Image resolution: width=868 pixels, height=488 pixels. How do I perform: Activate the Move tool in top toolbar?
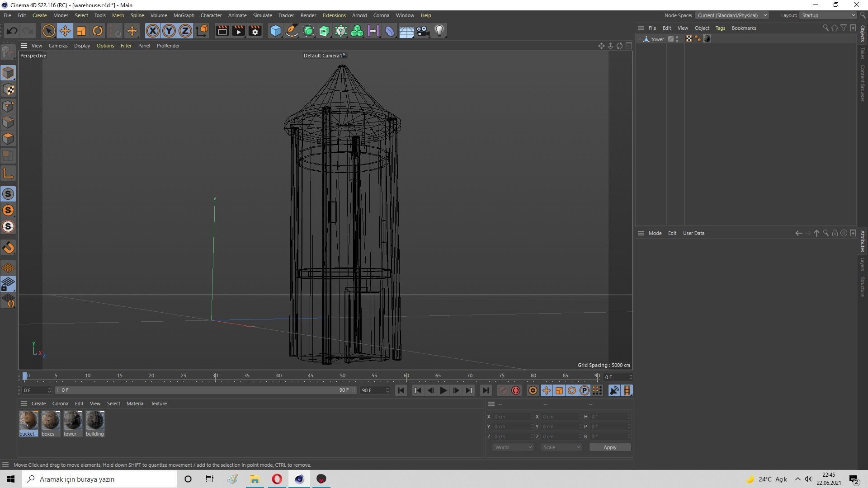65,31
